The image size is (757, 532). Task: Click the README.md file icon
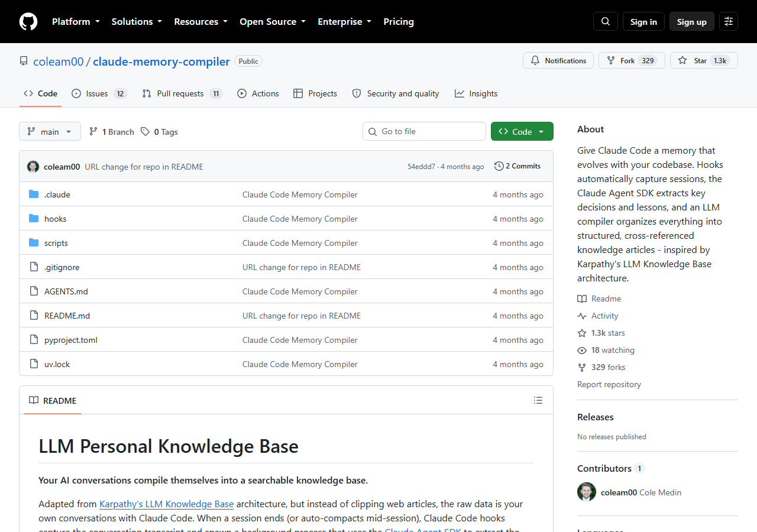(34, 316)
